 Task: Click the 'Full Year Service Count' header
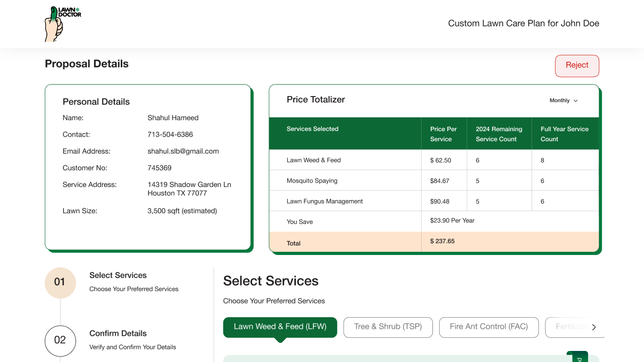point(565,134)
